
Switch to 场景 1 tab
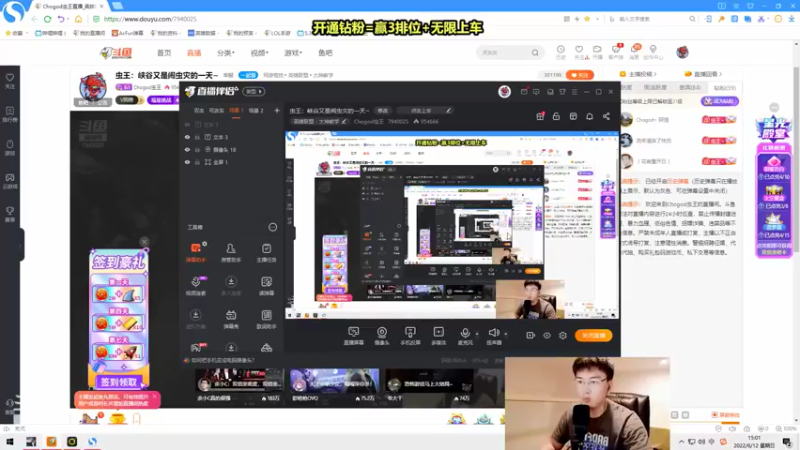click(236, 111)
